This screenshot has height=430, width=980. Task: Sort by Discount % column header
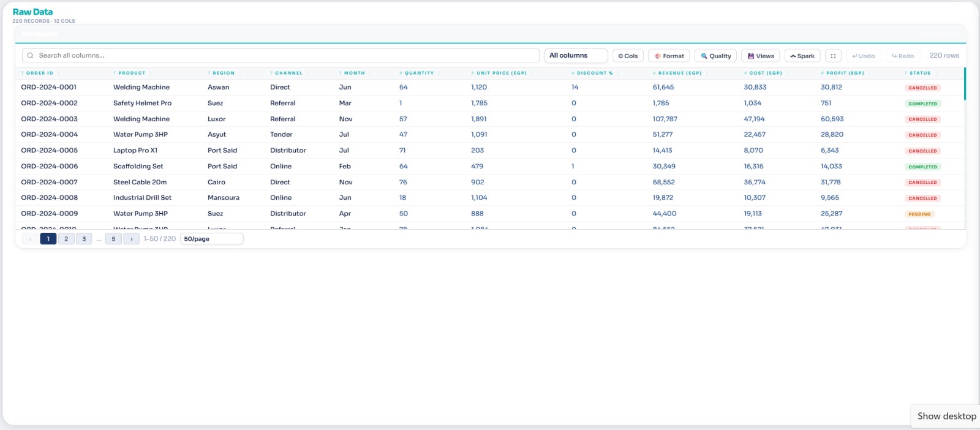[x=594, y=73]
